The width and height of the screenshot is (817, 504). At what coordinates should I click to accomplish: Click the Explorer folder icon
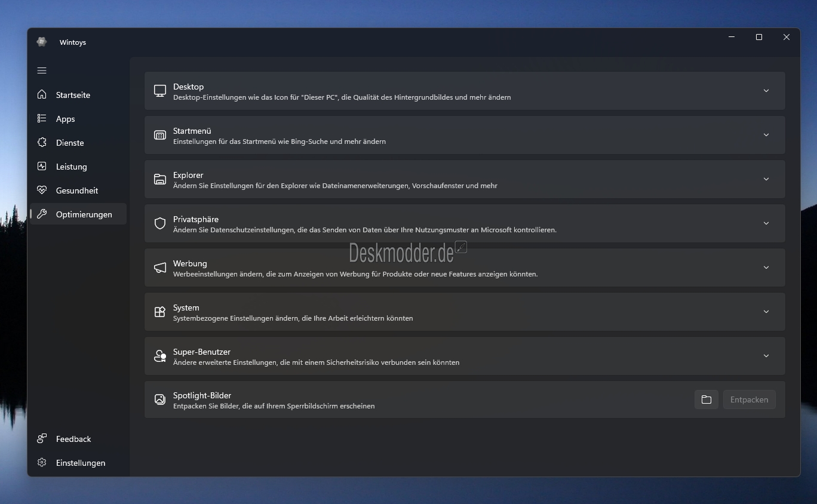tap(160, 179)
